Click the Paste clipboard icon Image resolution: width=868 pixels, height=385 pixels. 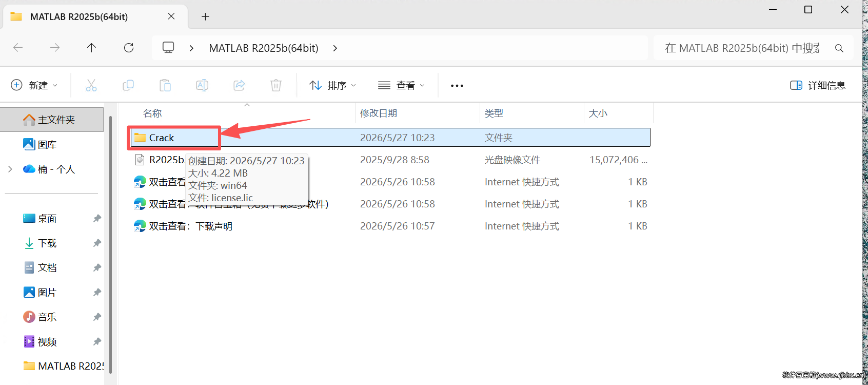[x=165, y=85]
